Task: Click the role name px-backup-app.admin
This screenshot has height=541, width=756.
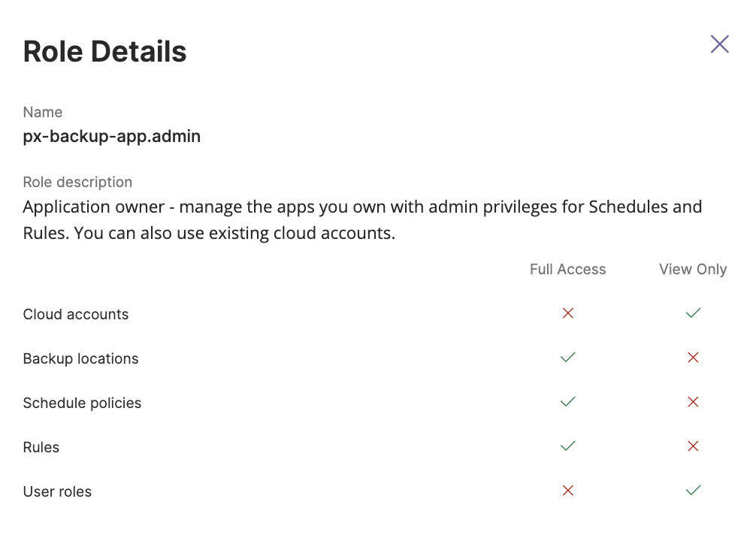Action: (111, 136)
